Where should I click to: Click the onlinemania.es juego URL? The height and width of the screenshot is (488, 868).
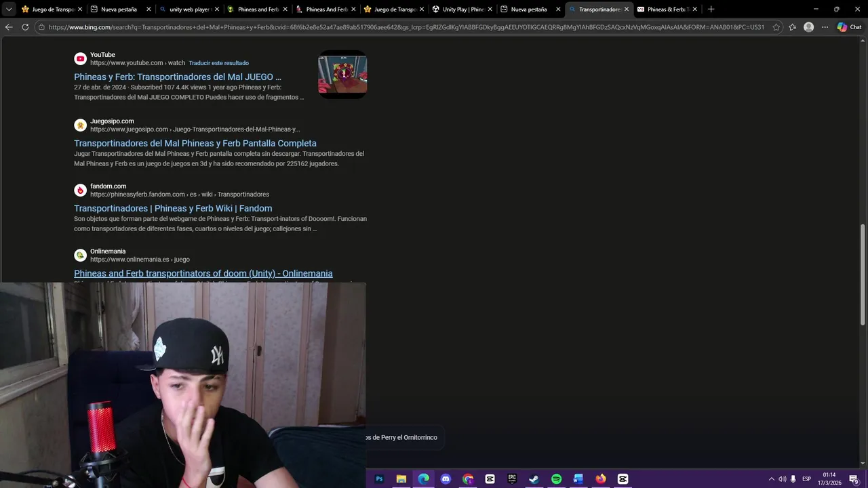pos(140,260)
